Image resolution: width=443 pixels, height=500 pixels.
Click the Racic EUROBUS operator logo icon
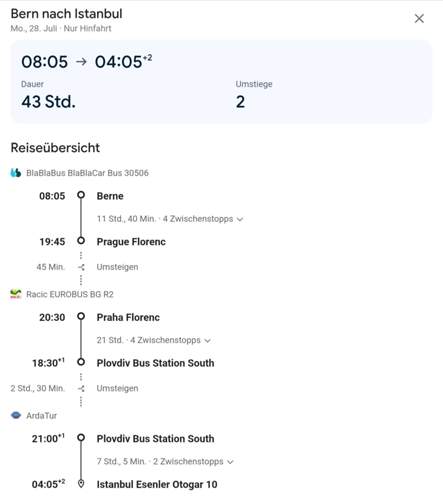click(x=16, y=294)
